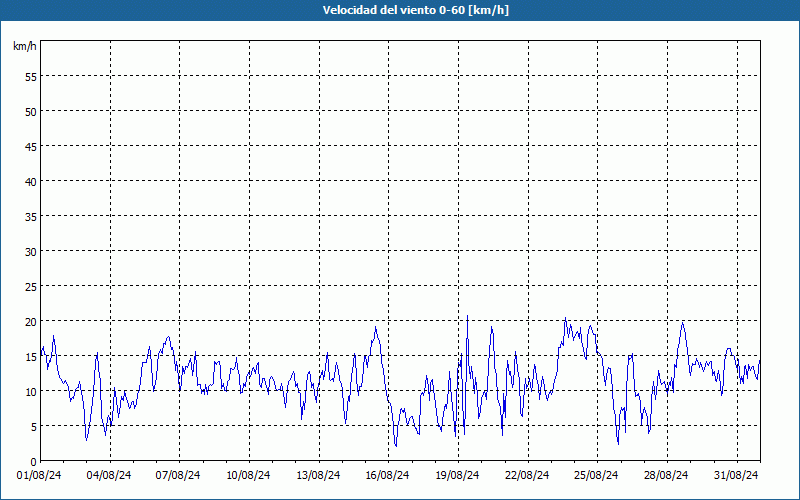Click the date label 07/08/24

(x=178, y=475)
